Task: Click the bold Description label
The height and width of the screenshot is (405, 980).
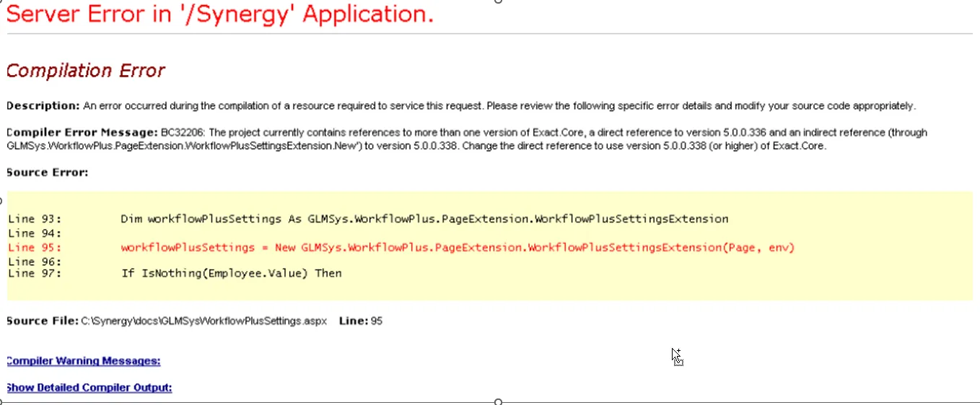Action: tap(43, 106)
